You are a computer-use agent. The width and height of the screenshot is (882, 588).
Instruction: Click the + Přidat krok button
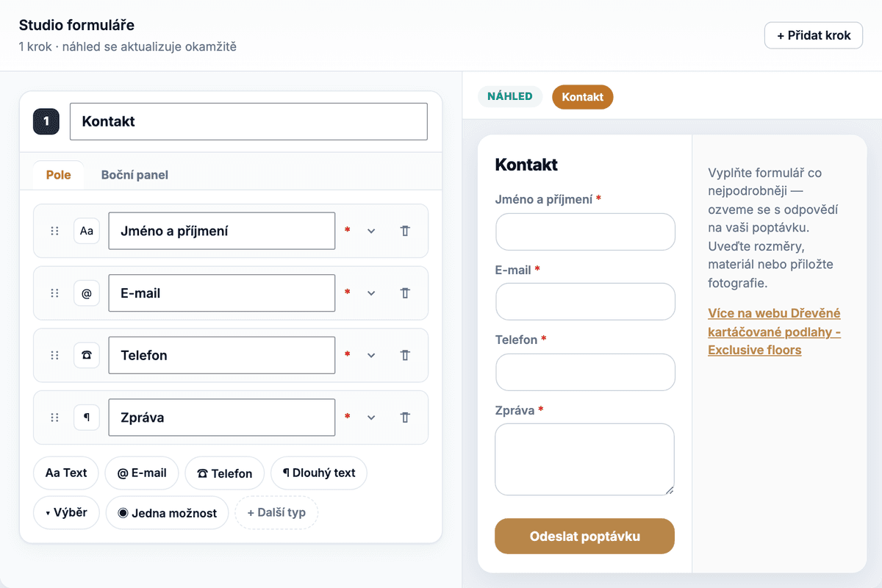click(814, 35)
